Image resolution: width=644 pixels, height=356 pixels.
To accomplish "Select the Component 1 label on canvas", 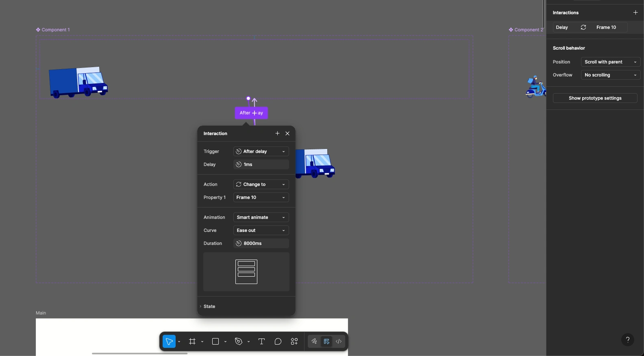I will click(x=53, y=30).
